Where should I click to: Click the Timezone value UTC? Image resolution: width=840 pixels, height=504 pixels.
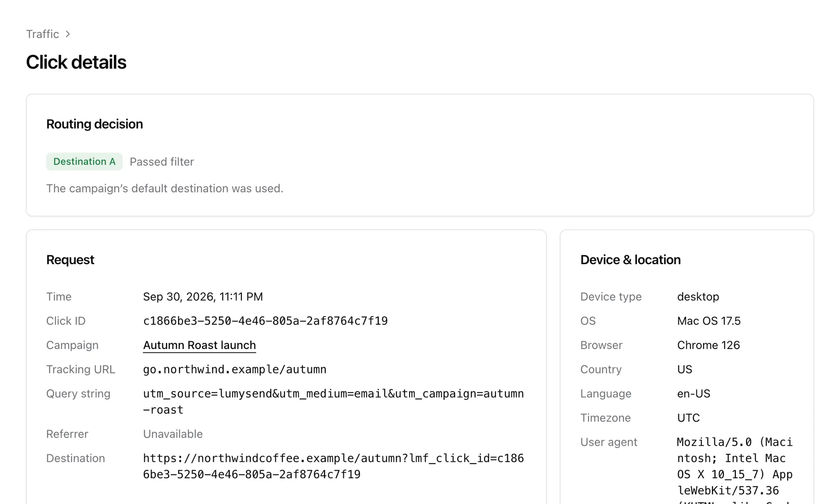point(688,418)
